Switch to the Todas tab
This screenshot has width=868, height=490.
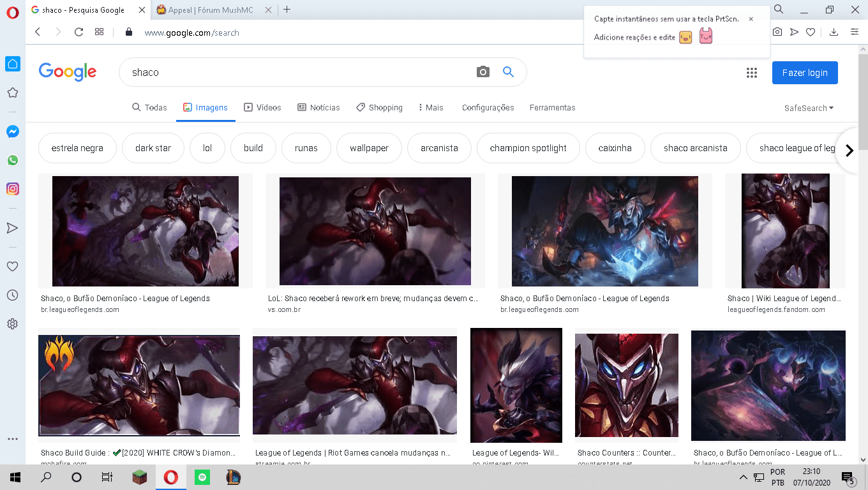149,108
